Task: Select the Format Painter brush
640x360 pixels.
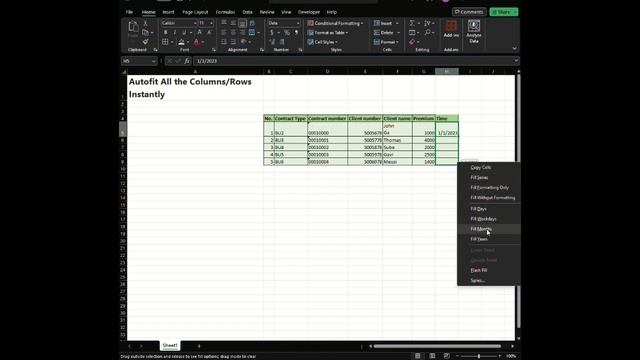Action: (145, 42)
